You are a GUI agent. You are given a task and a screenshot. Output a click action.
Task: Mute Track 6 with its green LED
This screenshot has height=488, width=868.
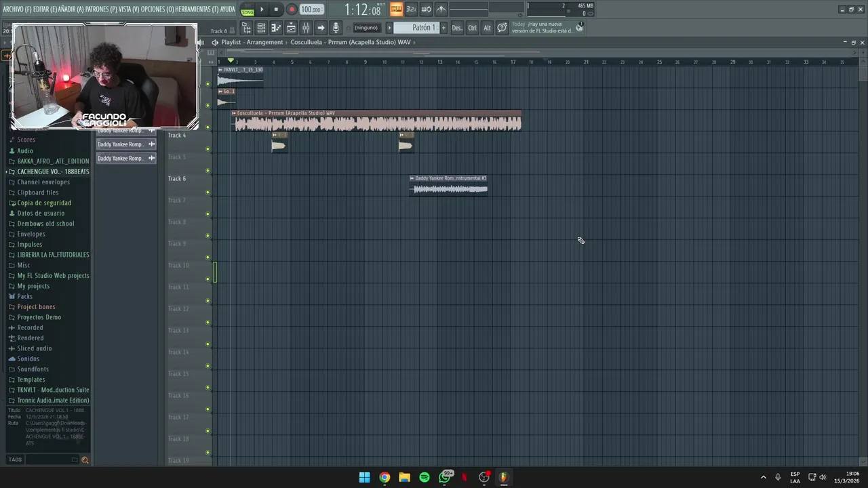(x=208, y=192)
